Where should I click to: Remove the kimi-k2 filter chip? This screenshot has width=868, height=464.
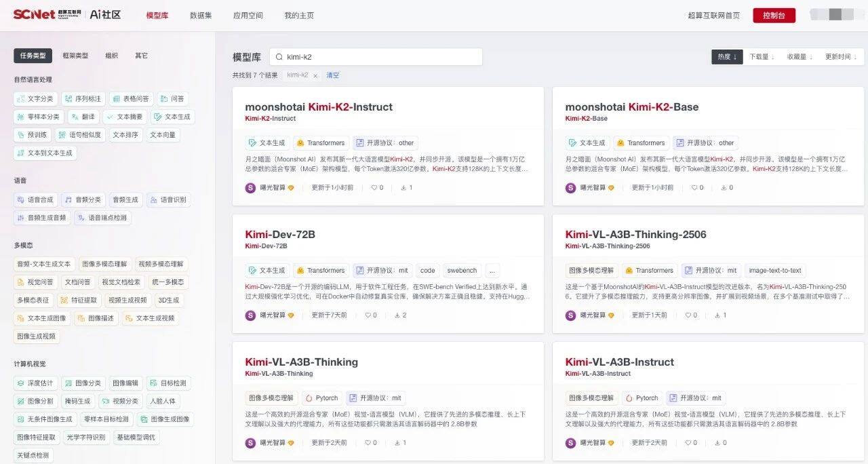[x=315, y=76]
